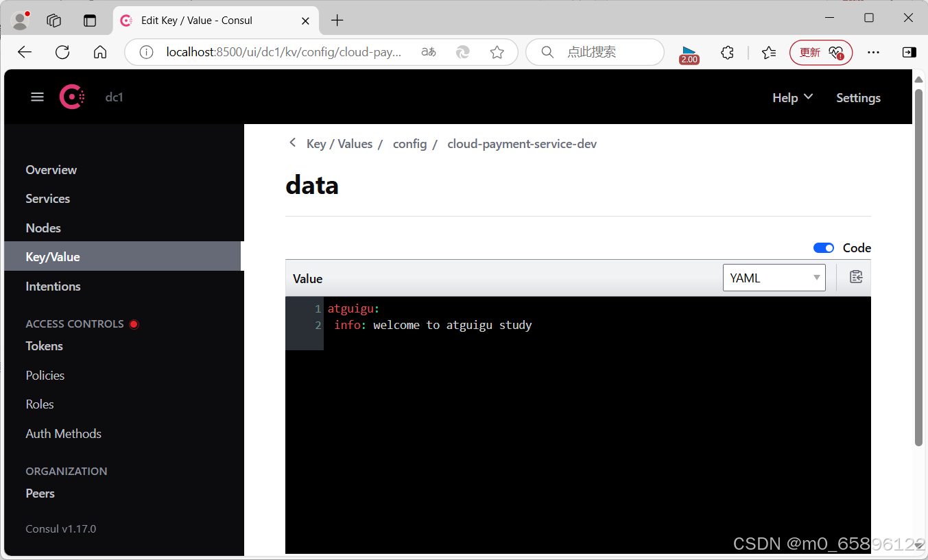Close the Edit Key / Value tab
This screenshot has height=560, width=928.
point(306,21)
